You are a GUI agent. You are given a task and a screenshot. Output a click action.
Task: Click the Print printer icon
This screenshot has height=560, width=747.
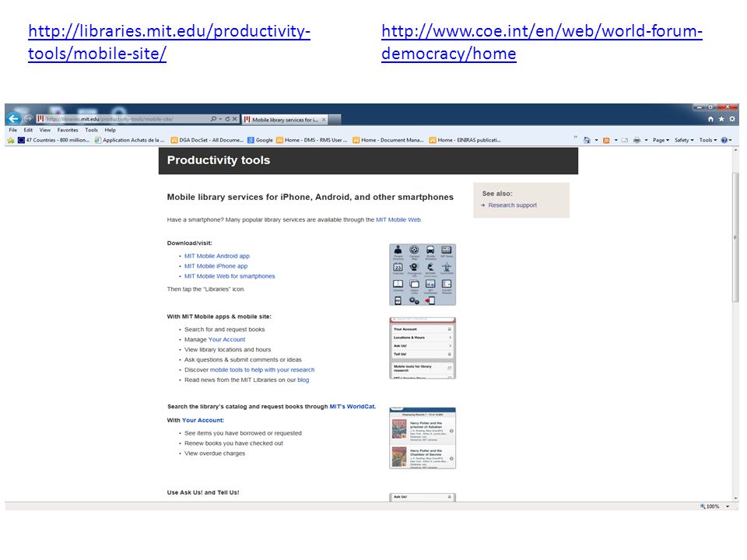(x=637, y=140)
